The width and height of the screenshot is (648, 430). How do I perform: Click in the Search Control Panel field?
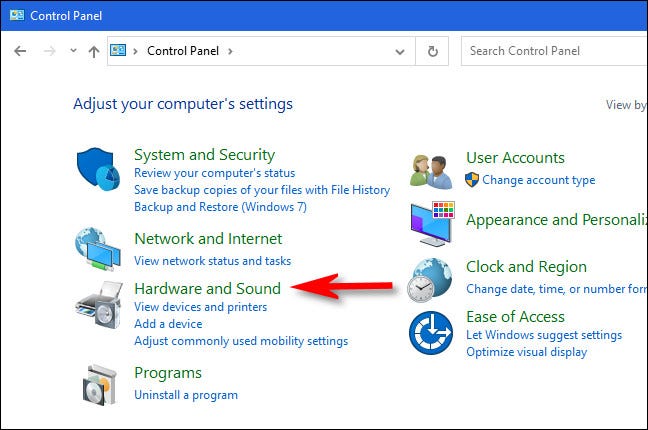point(550,51)
